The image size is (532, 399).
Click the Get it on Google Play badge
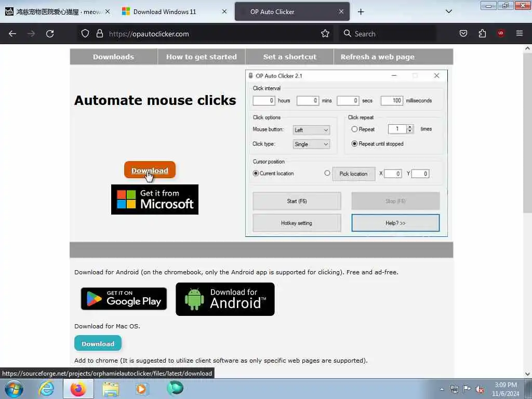[x=124, y=299]
